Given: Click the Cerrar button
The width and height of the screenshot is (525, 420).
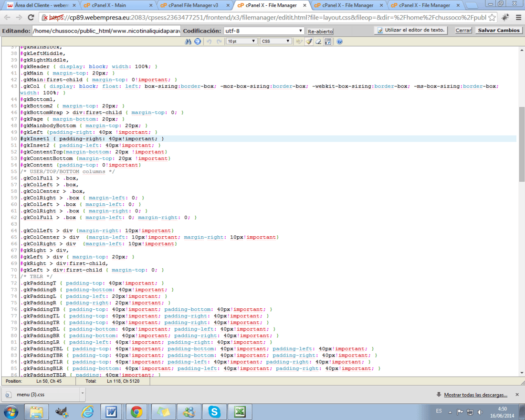Looking at the screenshot, I should tap(463, 30).
